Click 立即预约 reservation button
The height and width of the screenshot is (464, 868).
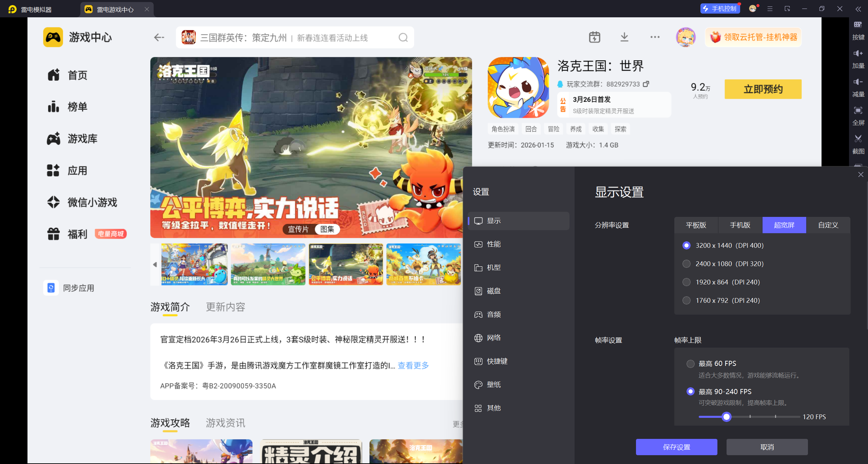coord(763,89)
